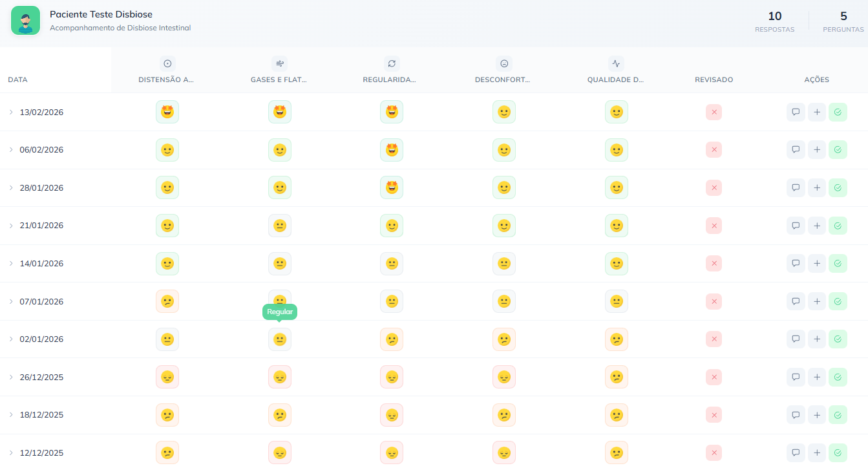Click the patient avatar icon
868x468 pixels.
coord(26,21)
